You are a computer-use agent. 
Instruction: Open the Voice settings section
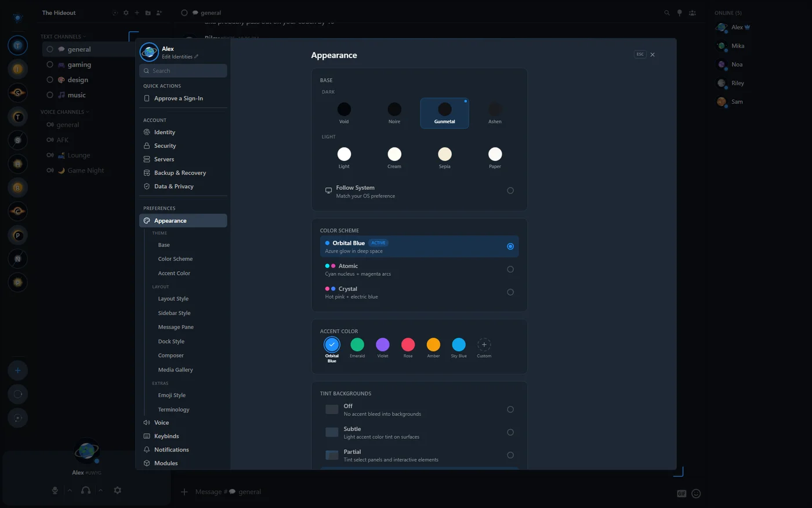coord(183,423)
